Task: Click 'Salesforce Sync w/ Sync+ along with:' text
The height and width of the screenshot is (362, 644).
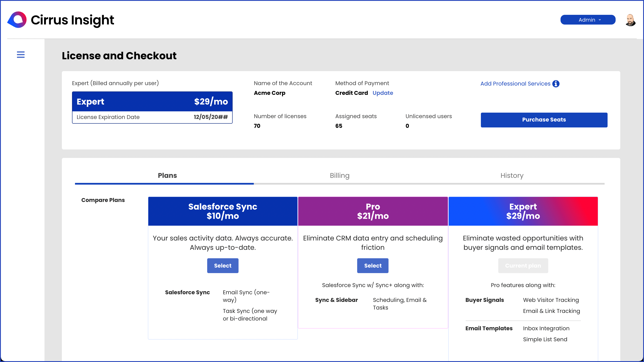Action: tap(373, 285)
